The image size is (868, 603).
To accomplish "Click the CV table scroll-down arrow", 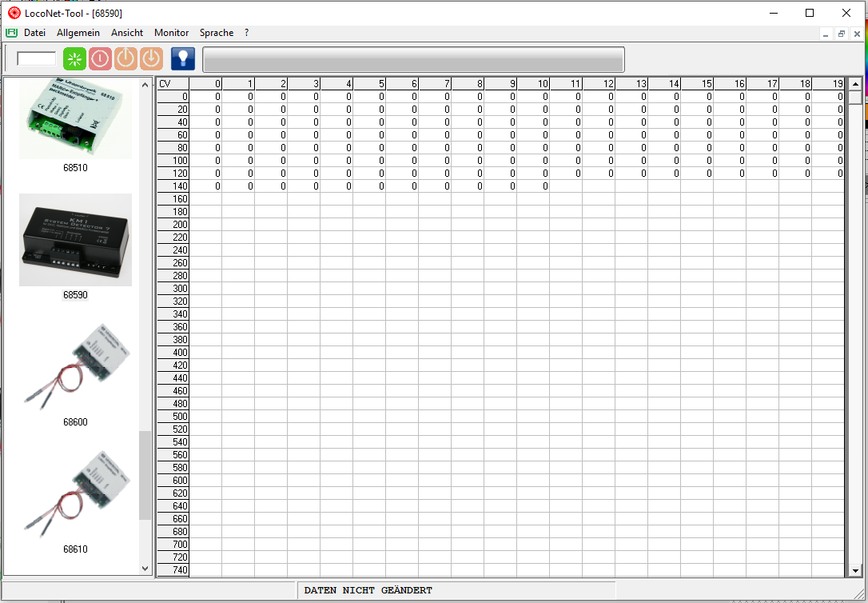I will point(854,571).
